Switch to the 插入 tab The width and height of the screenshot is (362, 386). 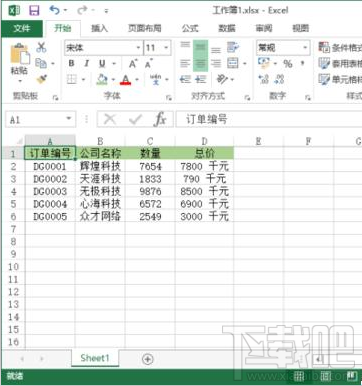(x=99, y=28)
